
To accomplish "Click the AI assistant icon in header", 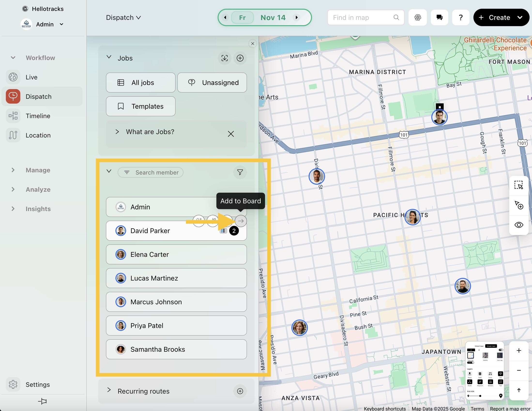I will [418, 17].
